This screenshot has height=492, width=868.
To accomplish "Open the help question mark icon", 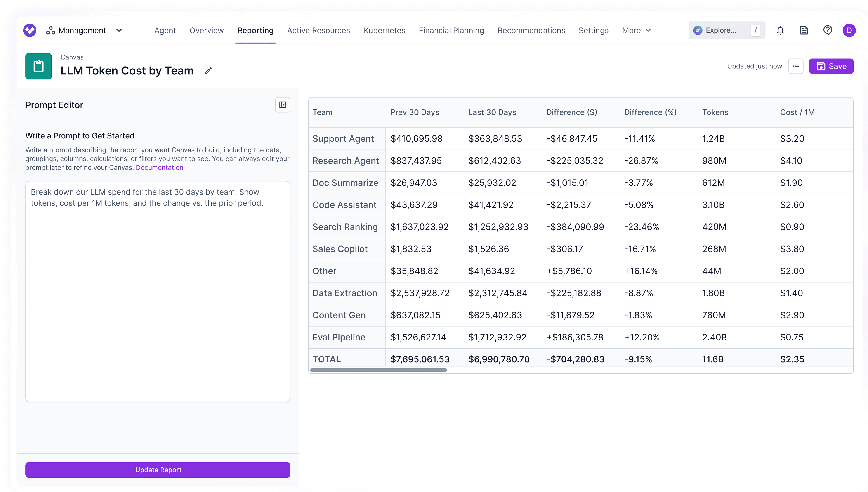I will 827,30.
